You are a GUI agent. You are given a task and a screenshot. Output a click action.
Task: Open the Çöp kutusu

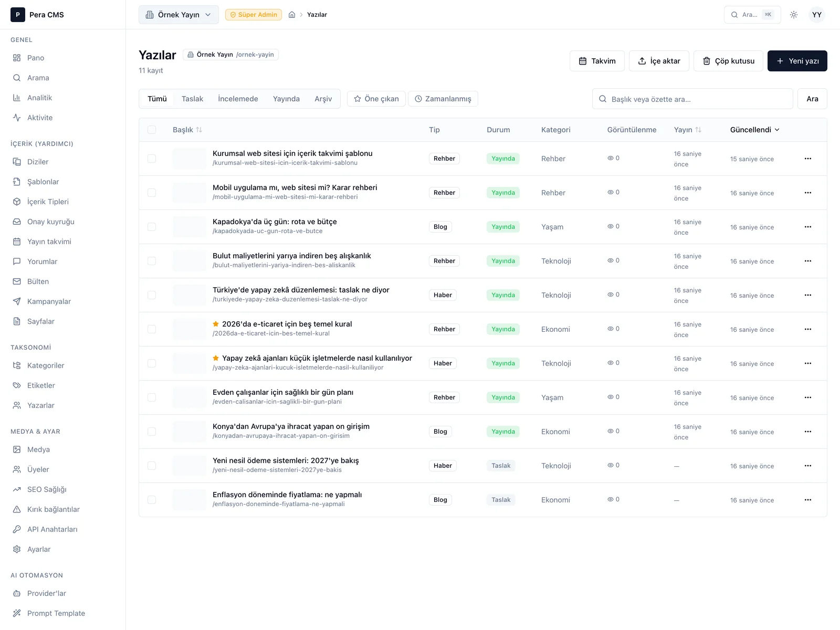[729, 61]
